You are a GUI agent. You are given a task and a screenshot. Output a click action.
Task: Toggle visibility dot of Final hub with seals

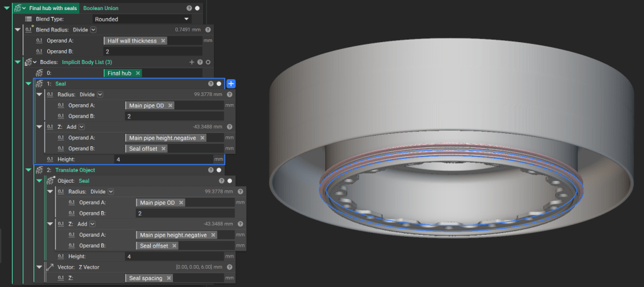[197, 8]
